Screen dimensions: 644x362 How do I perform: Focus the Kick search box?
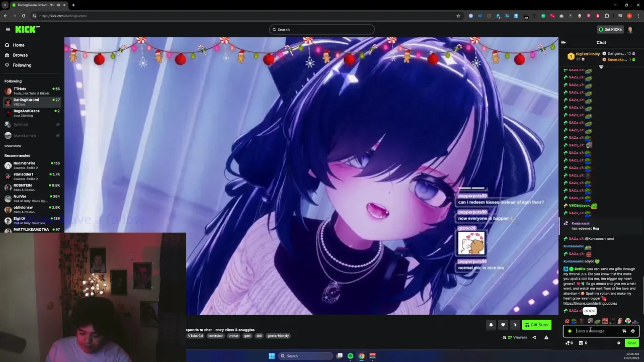tap(322, 30)
